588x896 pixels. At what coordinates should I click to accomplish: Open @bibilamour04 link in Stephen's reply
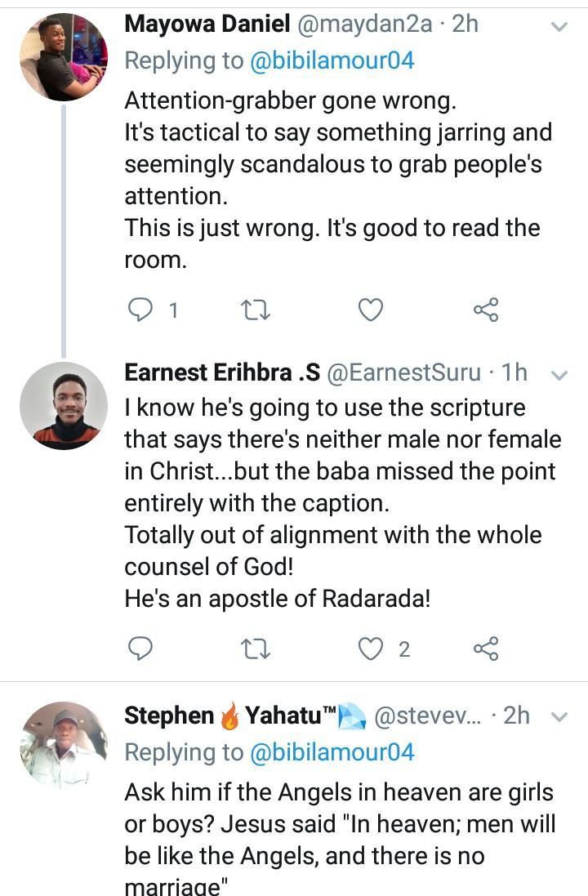point(332,752)
